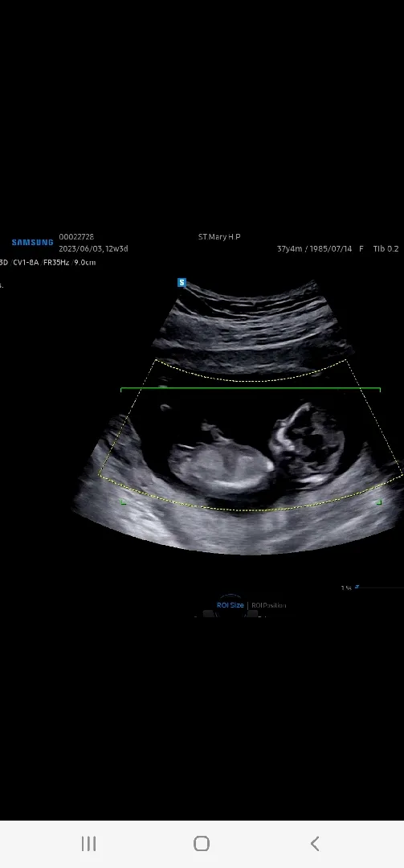The height and width of the screenshot is (868, 404).
Task: Click the Samsung logo
Action: click(x=33, y=242)
